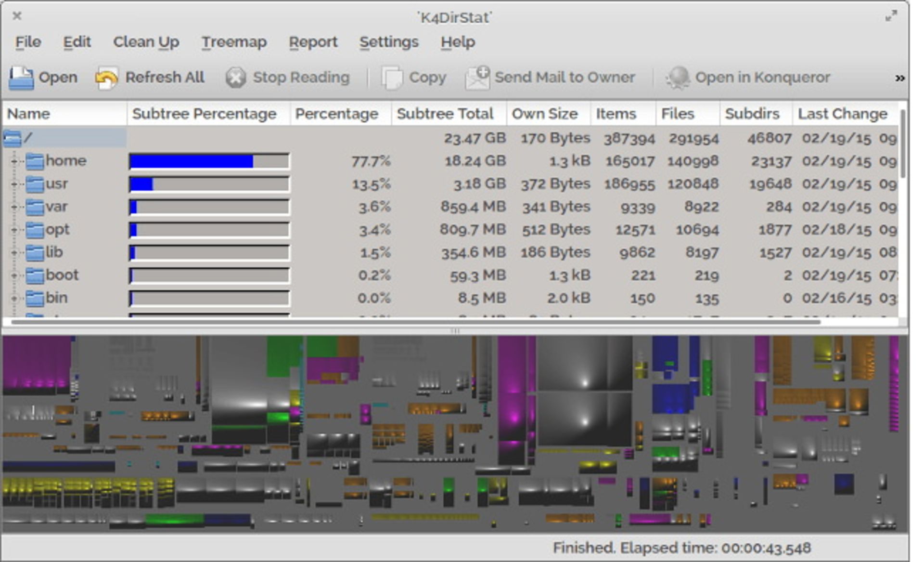Expand the home directory tree node
This screenshot has height=562, width=924.
(14, 161)
